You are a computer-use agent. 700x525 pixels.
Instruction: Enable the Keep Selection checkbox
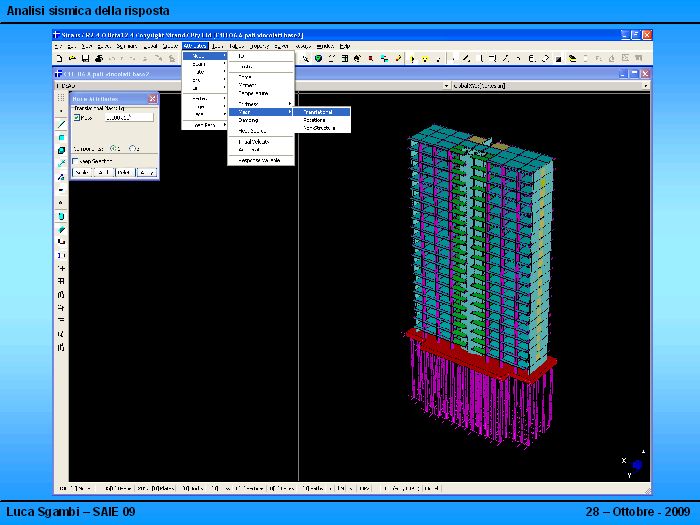(77, 160)
